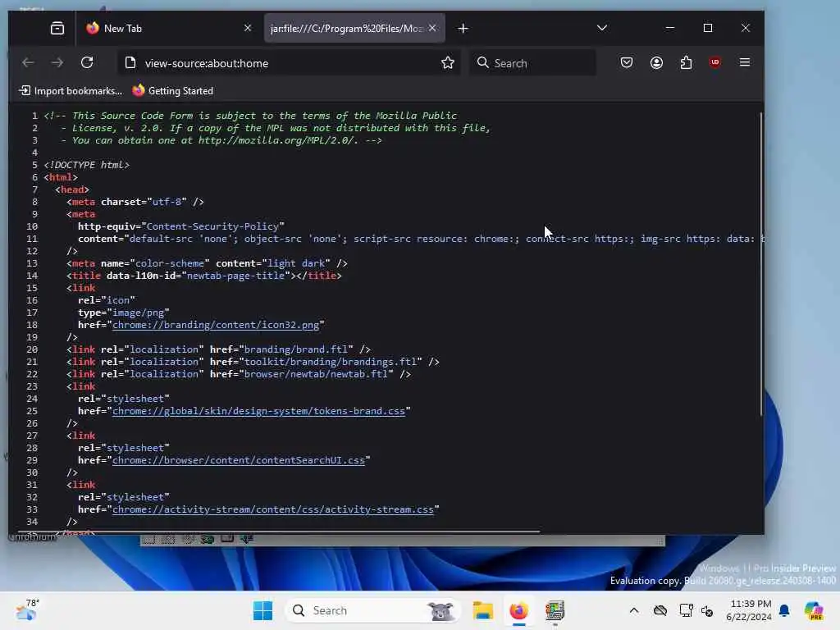Open a new tab with plus button
Screen dimensions: 840x630
coord(463,29)
